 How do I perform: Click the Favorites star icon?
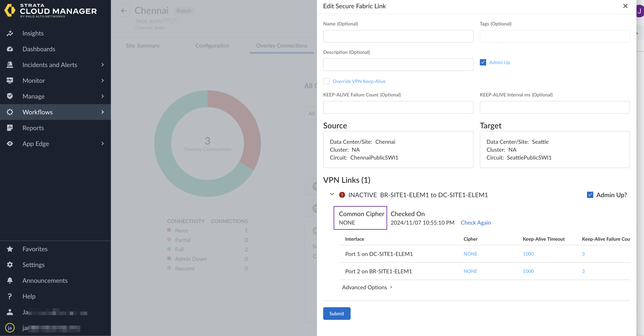coord(10,249)
